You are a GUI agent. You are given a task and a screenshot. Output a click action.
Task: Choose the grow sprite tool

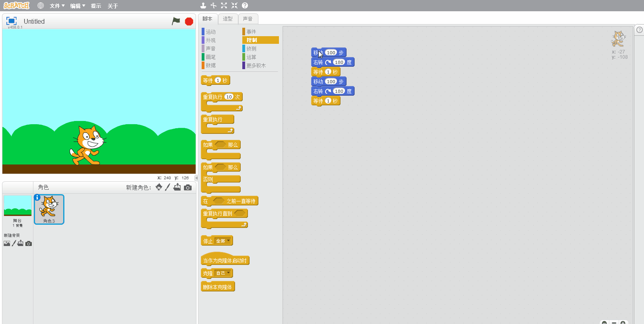pyautogui.click(x=224, y=6)
